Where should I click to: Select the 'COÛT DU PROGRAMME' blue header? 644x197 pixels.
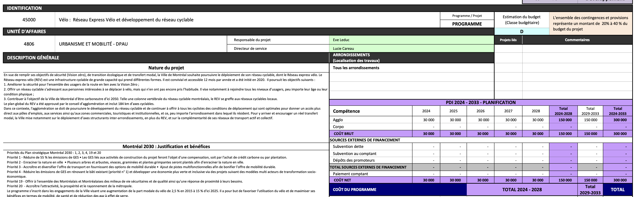398,189
